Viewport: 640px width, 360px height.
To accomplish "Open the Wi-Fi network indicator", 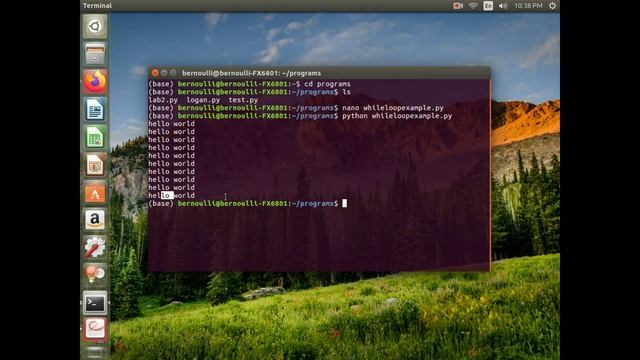I will (473, 6).
